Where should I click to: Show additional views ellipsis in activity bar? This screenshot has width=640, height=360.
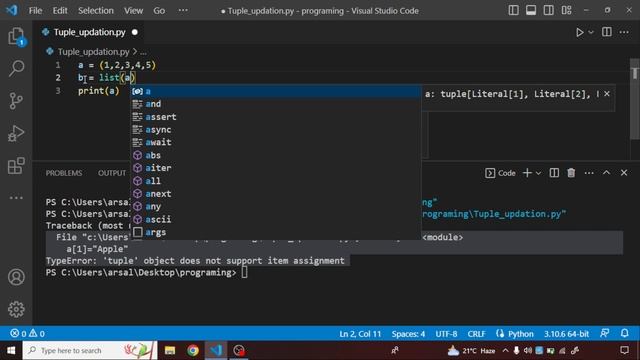(x=16, y=198)
